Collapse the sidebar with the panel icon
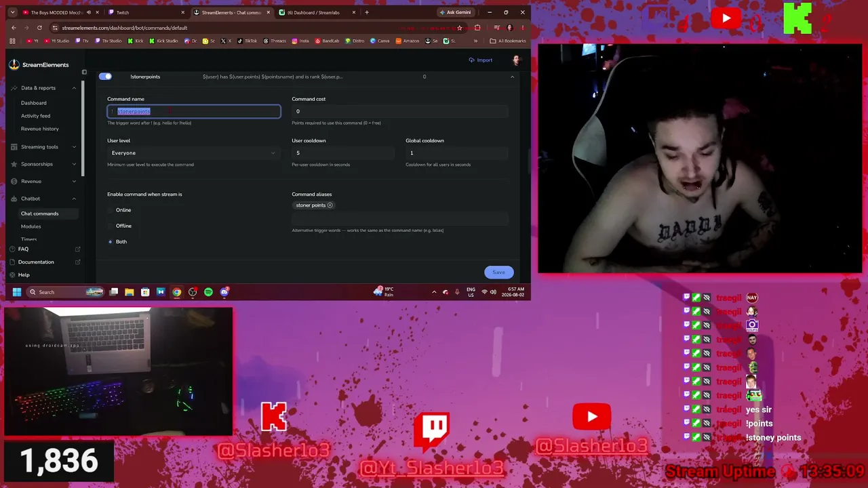868x488 pixels. 84,72
